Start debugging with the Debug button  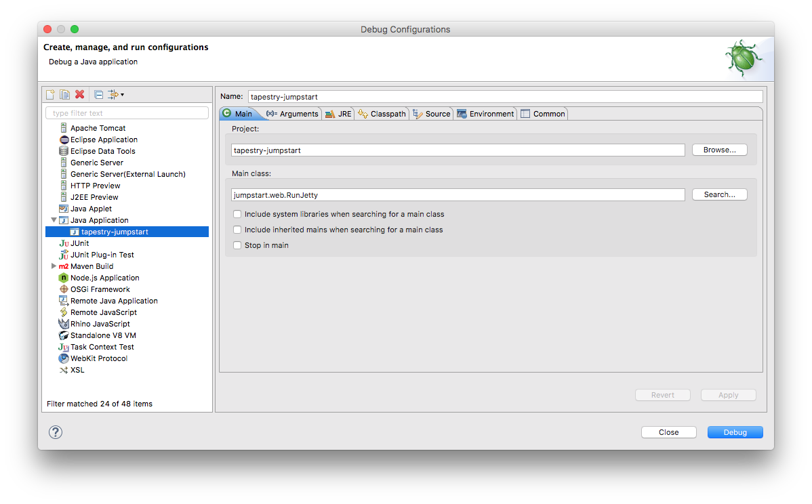point(735,432)
